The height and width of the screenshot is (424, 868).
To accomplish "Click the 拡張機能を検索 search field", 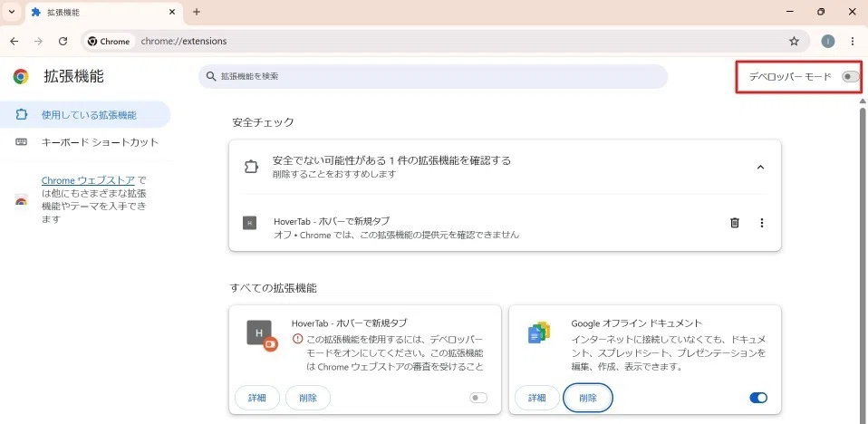I will 433,76.
